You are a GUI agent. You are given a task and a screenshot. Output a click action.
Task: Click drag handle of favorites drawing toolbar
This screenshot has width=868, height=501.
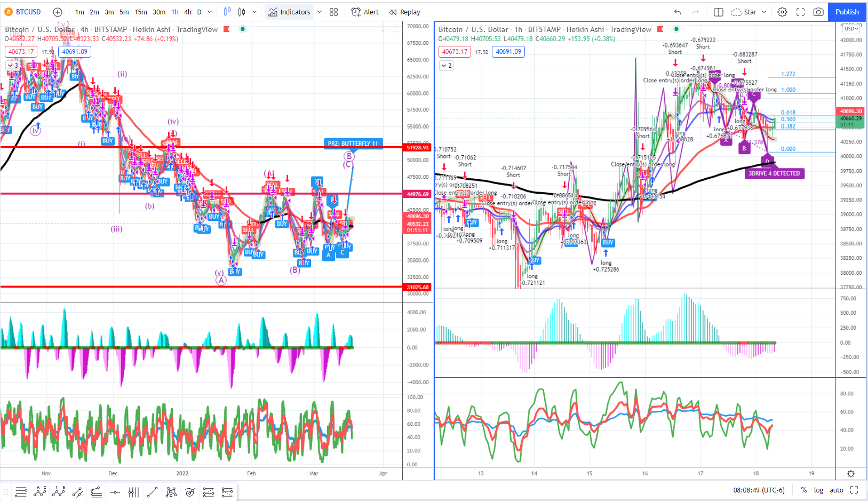pyautogui.click(x=6, y=492)
